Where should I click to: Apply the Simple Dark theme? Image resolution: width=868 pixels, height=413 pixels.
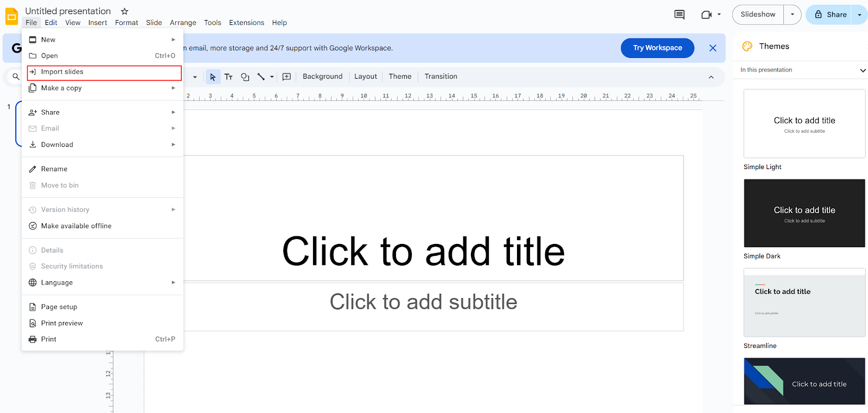coord(805,214)
